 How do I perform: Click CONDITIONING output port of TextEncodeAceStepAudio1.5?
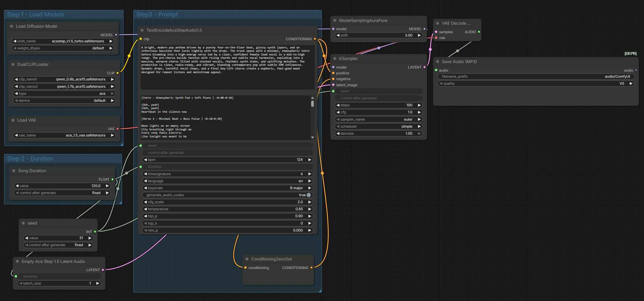click(x=315, y=39)
